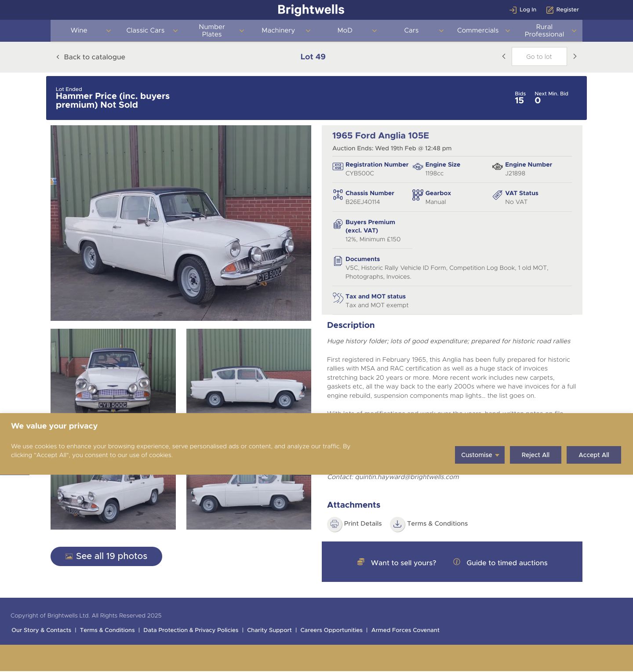Image resolution: width=633 pixels, height=672 pixels.
Task: Click the Engine Number icon
Action: pos(497,166)
